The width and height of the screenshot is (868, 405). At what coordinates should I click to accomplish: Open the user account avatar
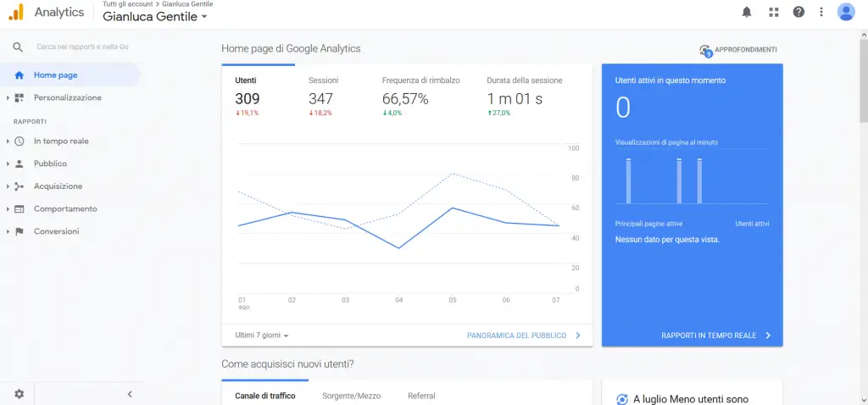click(846, 12)
